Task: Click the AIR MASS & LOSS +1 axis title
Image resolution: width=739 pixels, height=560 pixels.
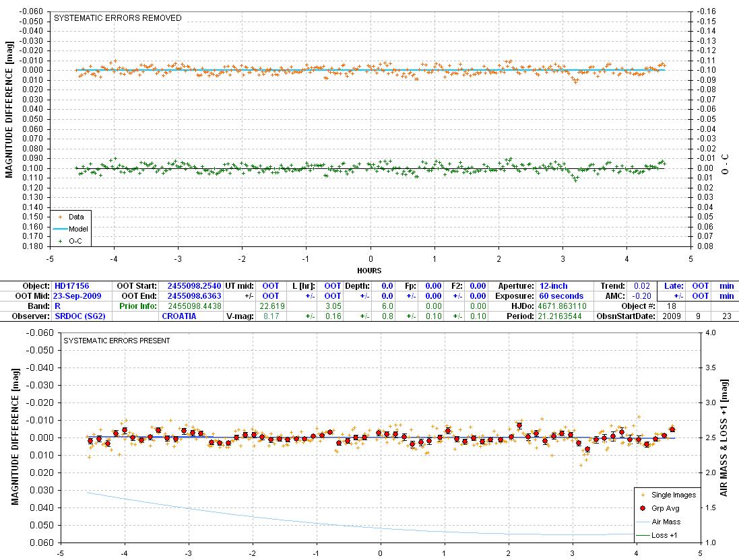Action: 724,438
